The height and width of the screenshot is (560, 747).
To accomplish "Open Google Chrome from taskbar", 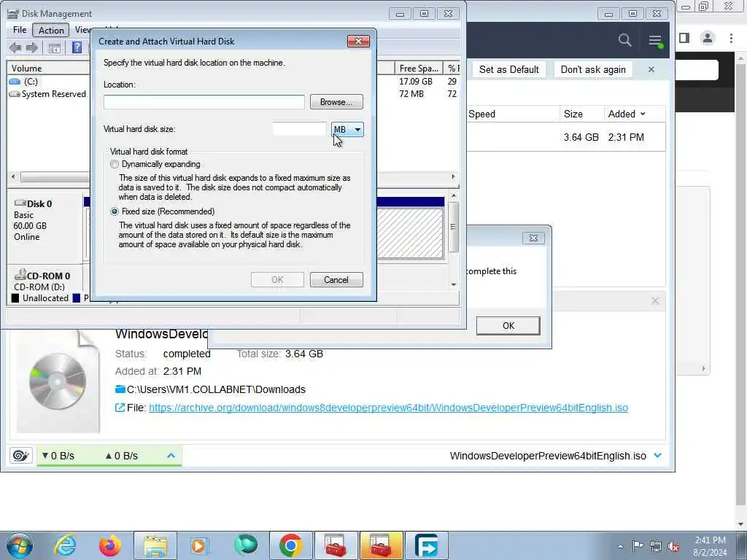I will tap(291, 545).
